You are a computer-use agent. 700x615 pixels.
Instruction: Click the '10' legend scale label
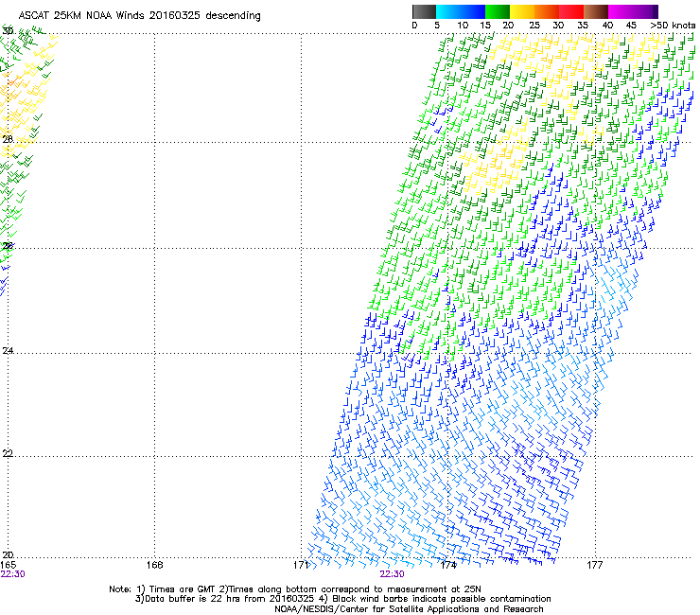click(x=463, y=26)
